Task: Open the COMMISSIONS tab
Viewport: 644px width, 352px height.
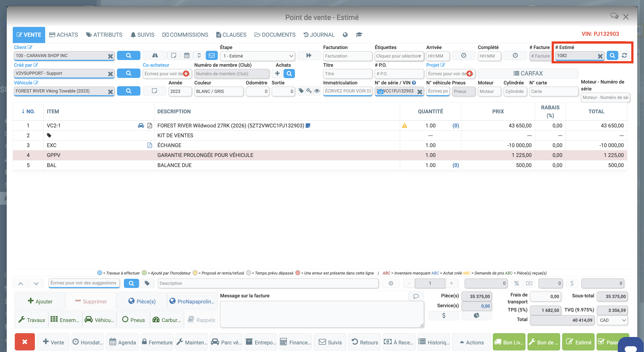Action: pos(185,35)
